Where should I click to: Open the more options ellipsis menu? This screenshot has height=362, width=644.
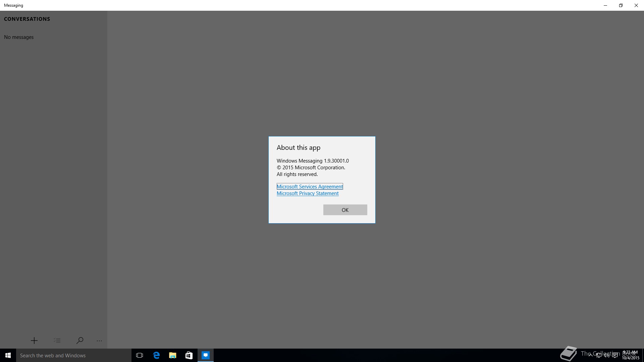pyautogui.click(x=99, y=341)
